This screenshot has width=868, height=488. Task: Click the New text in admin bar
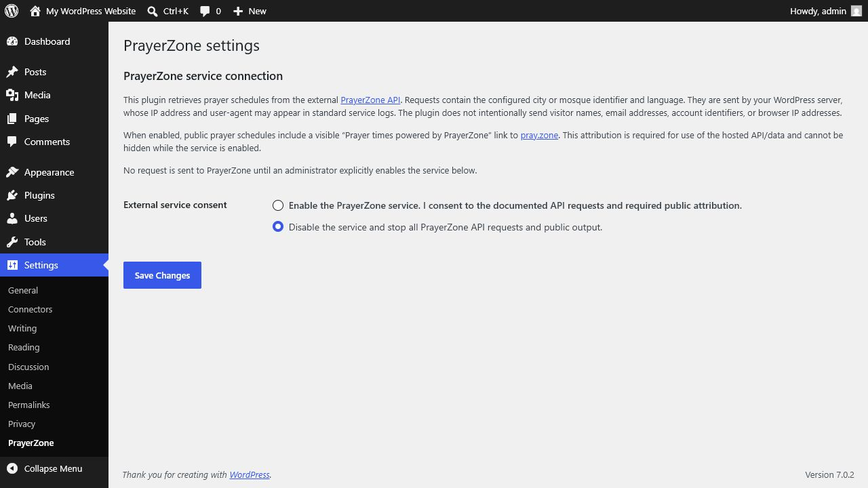click(257, 11)
